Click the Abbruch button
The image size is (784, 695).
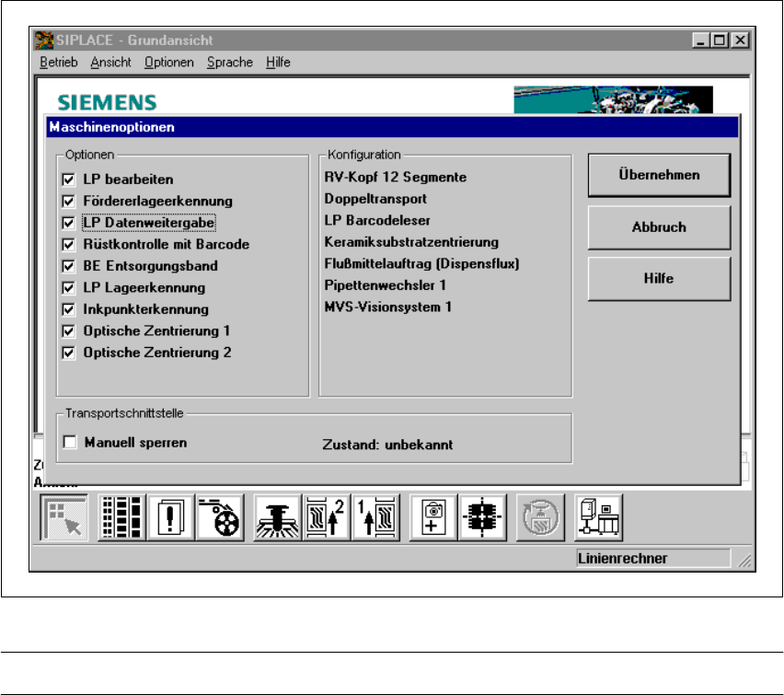659,227
